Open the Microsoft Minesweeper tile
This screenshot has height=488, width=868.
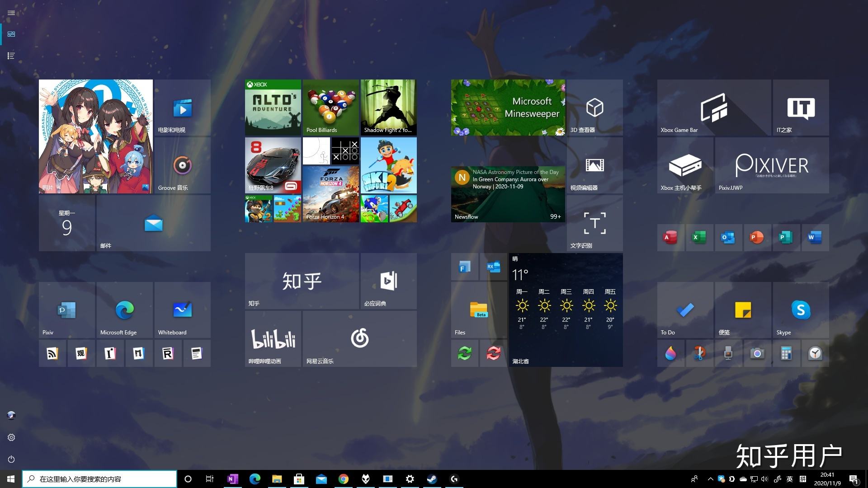508,108
